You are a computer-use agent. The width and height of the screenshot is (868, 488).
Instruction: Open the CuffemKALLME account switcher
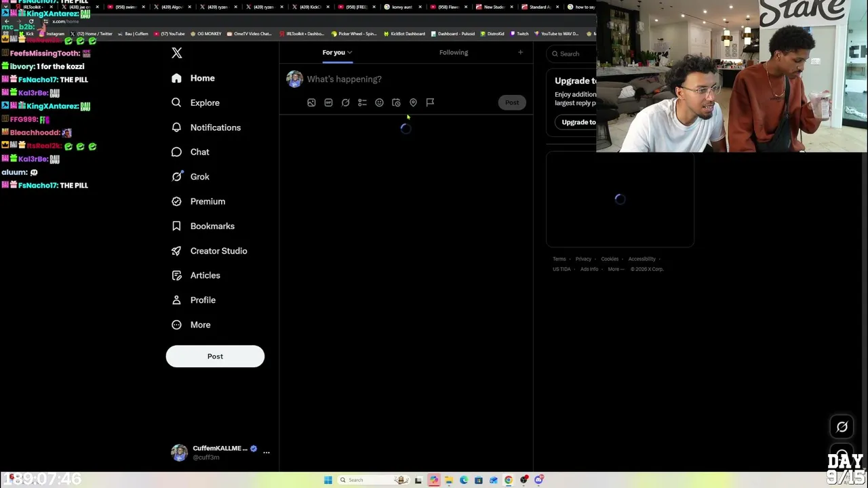point(220,453)
